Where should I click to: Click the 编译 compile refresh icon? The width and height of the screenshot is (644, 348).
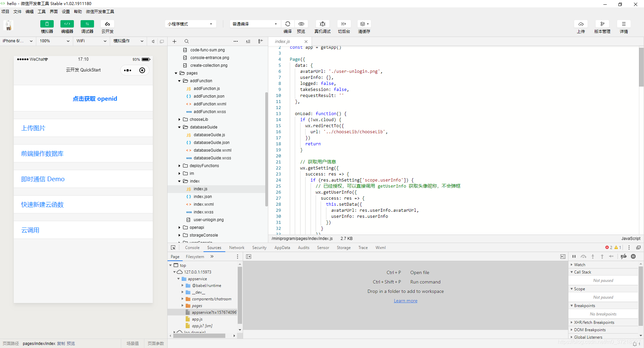coord(288,24)
